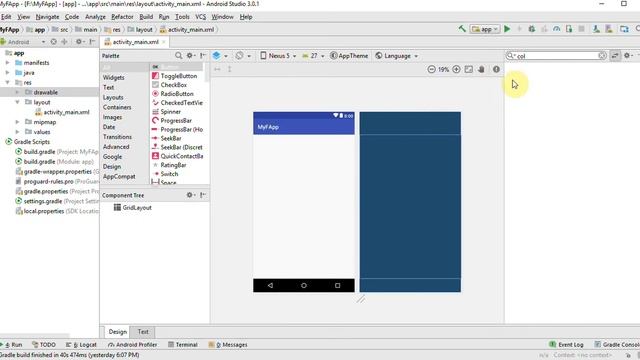Image resolution: width=640 pixels, height=360 pixels.
Task: Click Zoom to Fit Screen icon
Action: click(469, 69)
